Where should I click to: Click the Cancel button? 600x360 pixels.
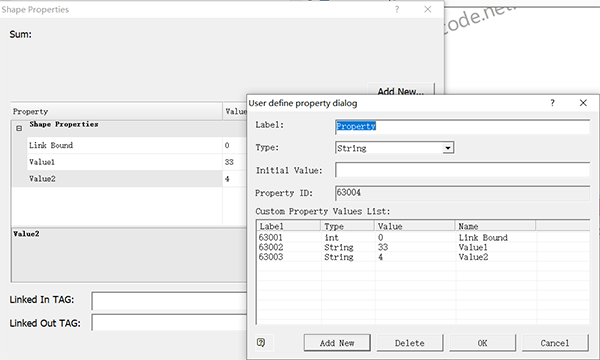555,343
